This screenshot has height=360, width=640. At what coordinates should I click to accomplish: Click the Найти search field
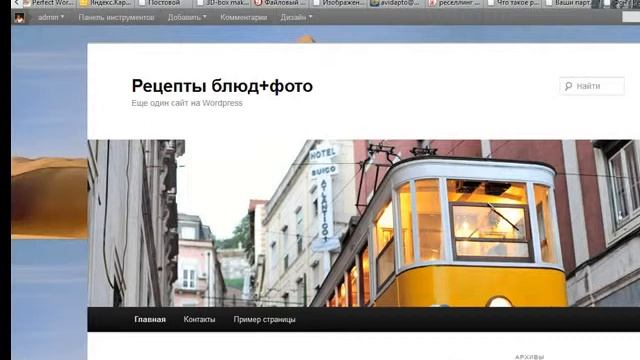592,86
